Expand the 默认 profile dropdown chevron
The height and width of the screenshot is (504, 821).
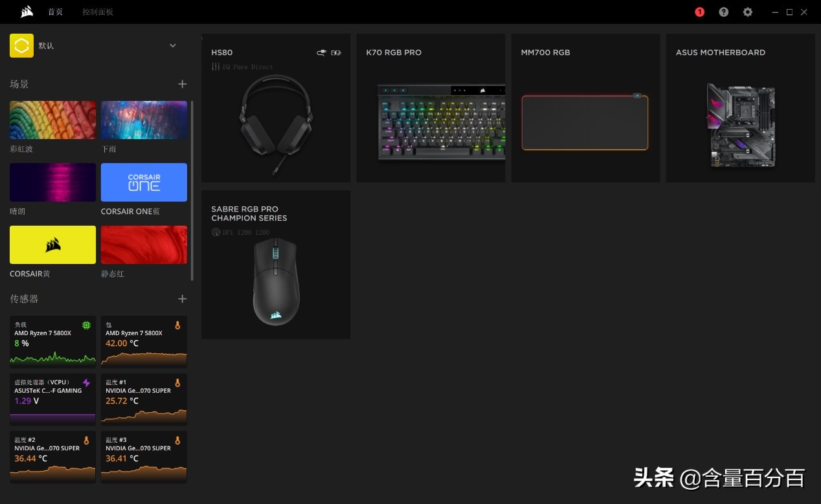coord(173,45)
